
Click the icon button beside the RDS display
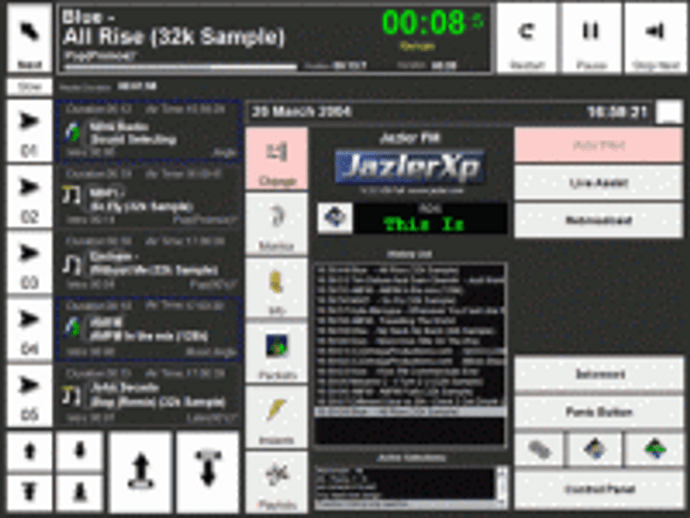pyautogui.click(x=335, y=218)
